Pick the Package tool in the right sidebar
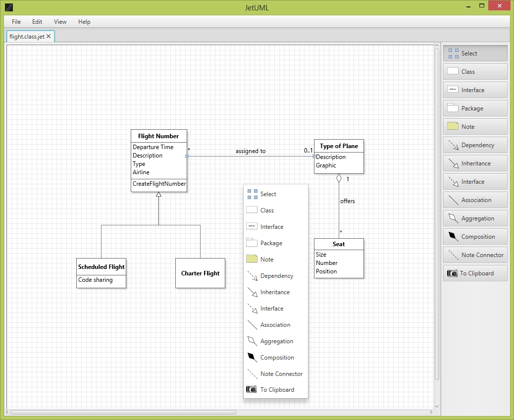The height and width of the screenshot is (420, 514). pos(475,108)
